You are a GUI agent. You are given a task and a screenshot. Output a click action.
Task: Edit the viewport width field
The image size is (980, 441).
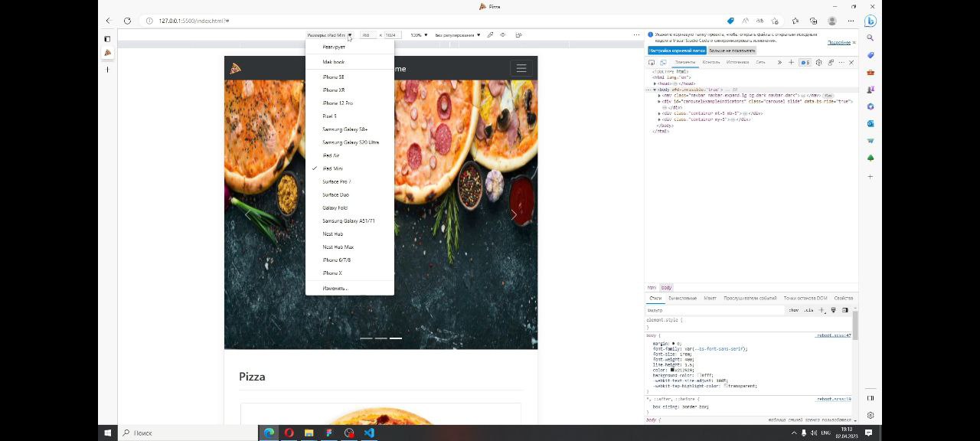click(367, 34)
